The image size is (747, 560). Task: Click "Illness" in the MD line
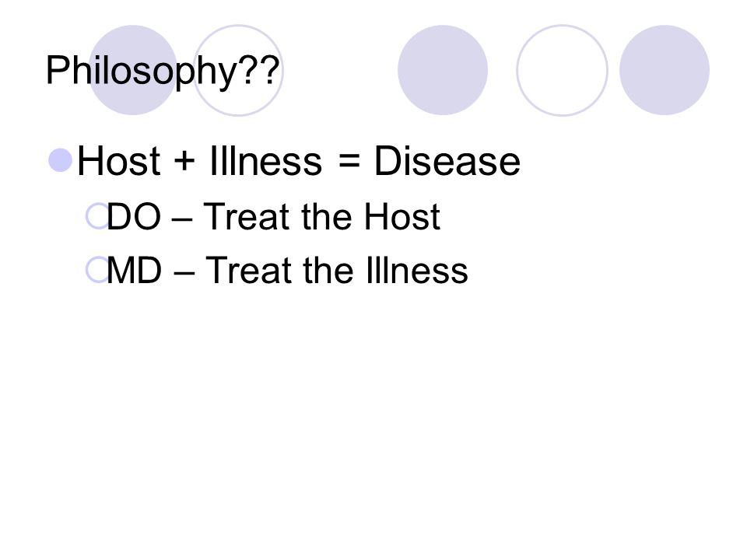[417, 271]
